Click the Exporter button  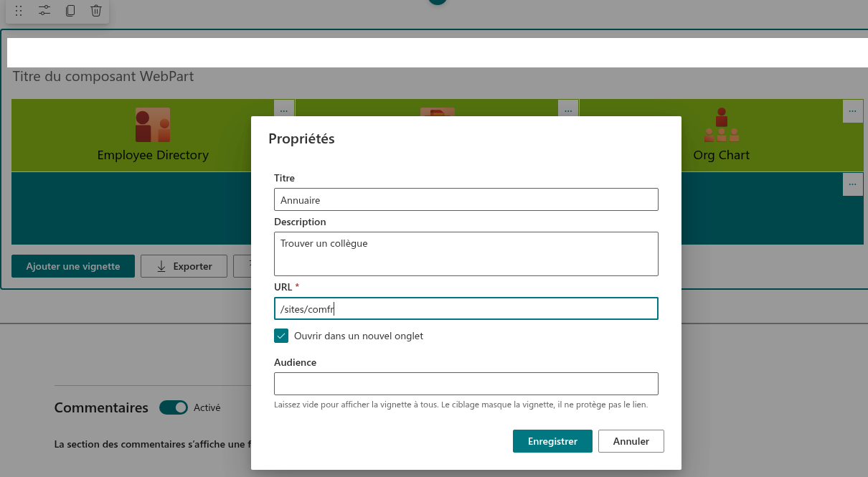pos(184,266)
